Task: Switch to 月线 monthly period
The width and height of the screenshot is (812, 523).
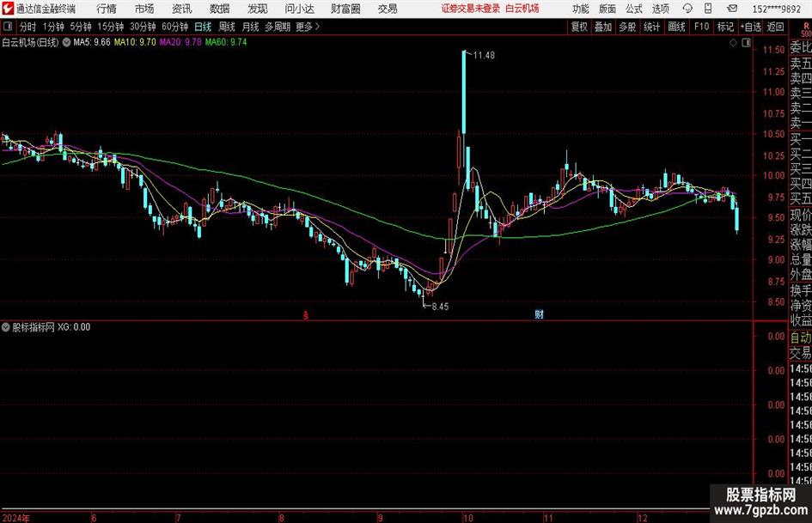Action: pos(251,27)
